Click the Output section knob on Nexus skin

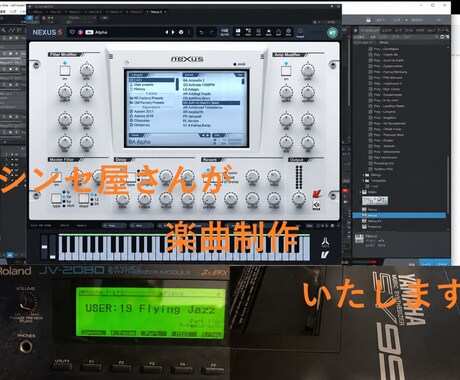click(298, 199)
